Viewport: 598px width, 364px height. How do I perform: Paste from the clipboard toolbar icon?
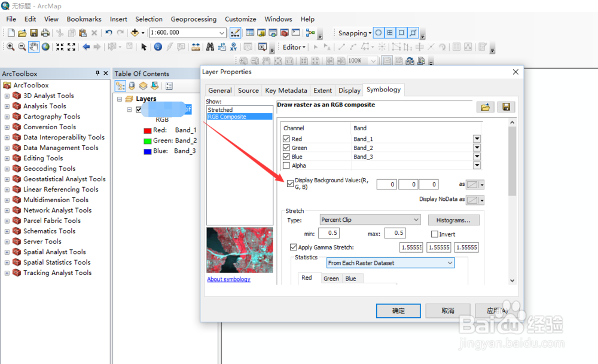point(83,33)
